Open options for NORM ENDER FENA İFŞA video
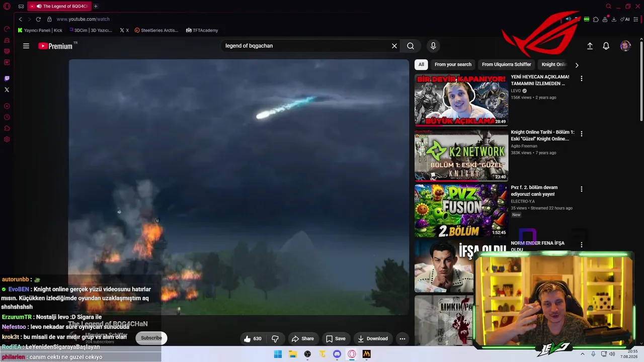This screenshot has height=362, width=644. pos(582,245)
